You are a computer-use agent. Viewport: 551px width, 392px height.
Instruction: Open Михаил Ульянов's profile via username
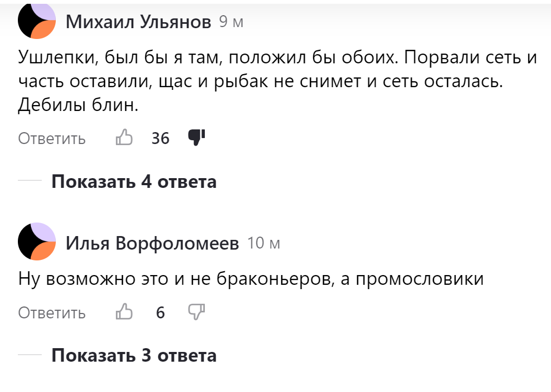click(x=140, y=22)
